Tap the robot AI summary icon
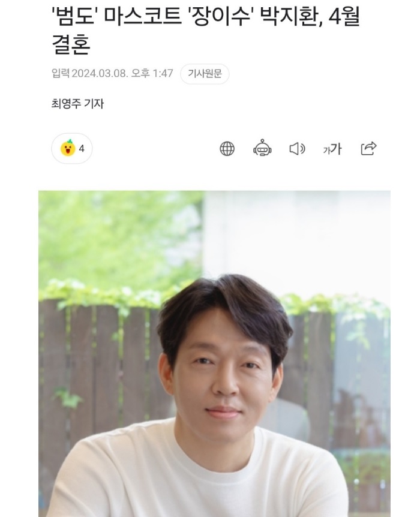 pos(262,148)
